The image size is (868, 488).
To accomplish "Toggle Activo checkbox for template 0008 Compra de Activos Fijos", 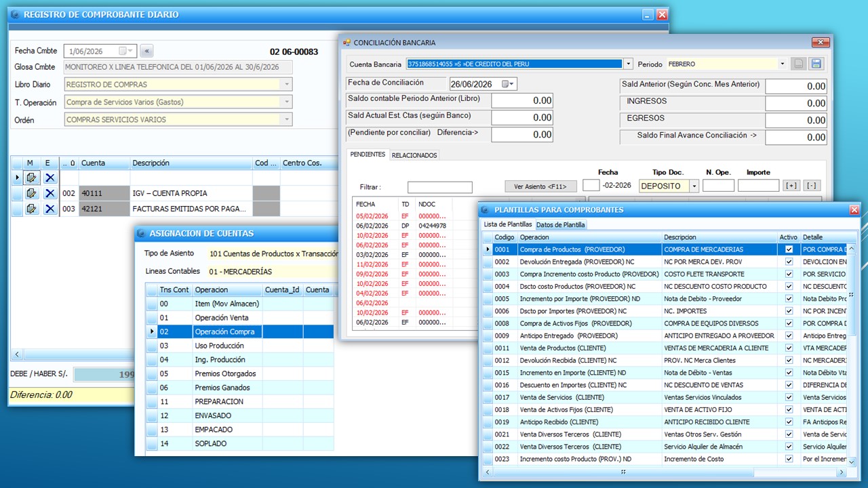I will pyautogui.click(x=789, y=323).
